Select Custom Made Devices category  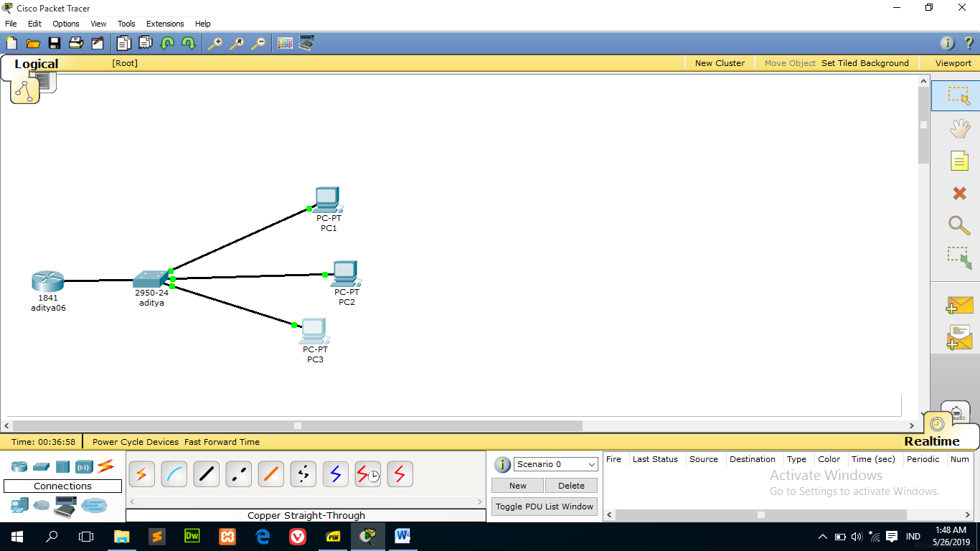pyautogui.click(x=65, y=507)
